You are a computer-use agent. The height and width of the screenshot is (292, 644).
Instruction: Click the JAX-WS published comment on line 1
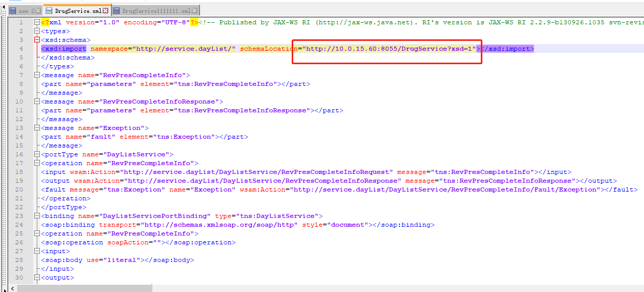coord(421,22)
